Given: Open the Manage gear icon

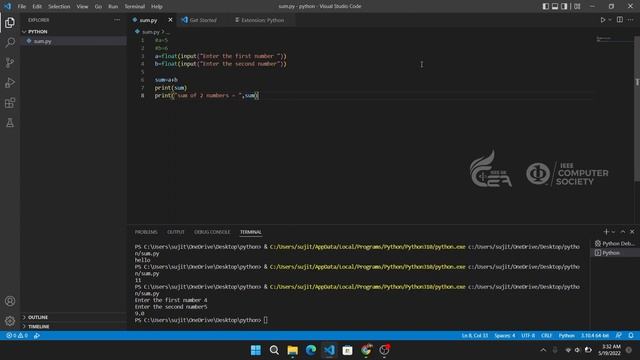Looking at the screenshot, I should (10, 321).
